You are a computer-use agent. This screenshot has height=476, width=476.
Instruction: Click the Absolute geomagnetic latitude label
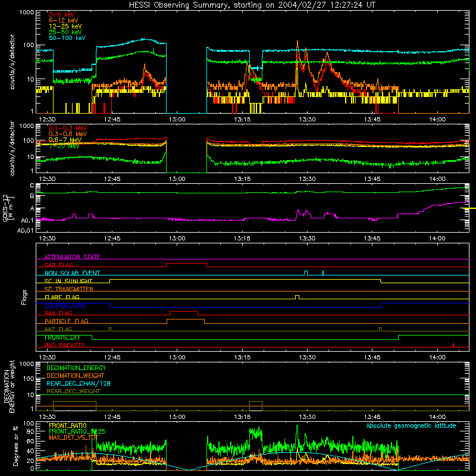tap(411, 425)
